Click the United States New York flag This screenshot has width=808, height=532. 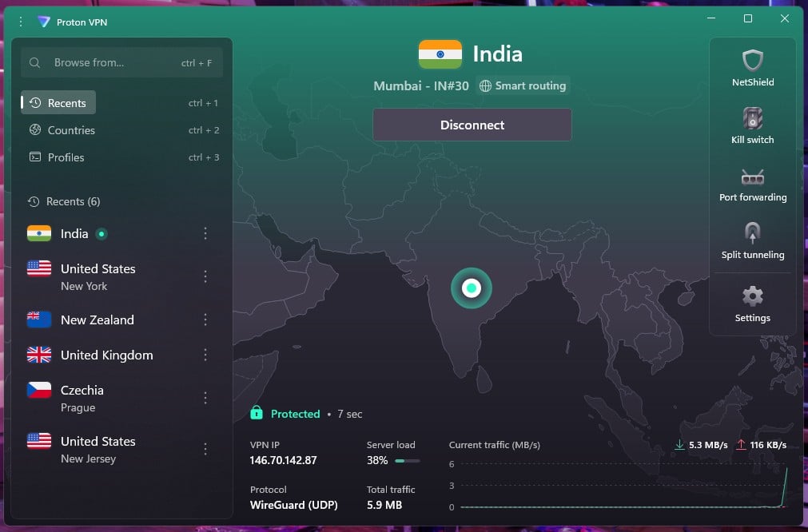tap(39, 268)
